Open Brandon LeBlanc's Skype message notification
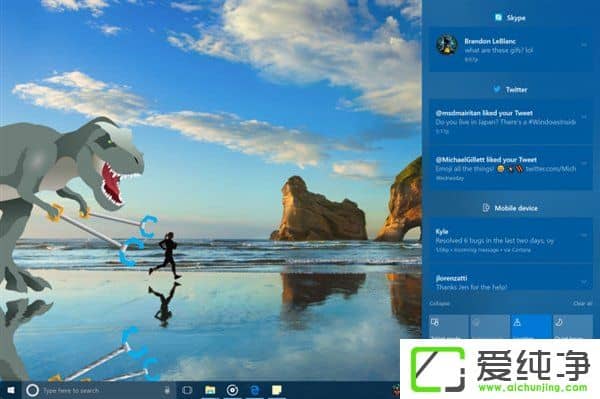Screen dimensions: 600x399 (510, 49)
